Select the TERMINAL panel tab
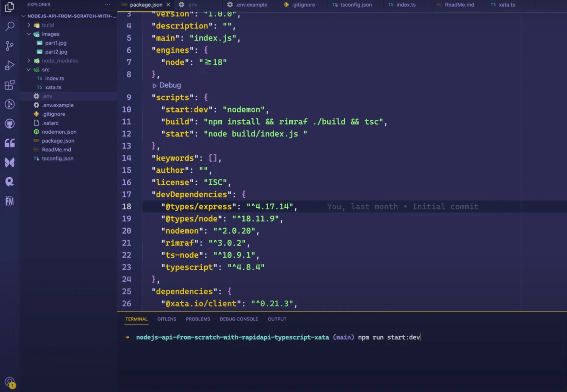The height and width of the screenshot is (392, 567). [136, 319]
